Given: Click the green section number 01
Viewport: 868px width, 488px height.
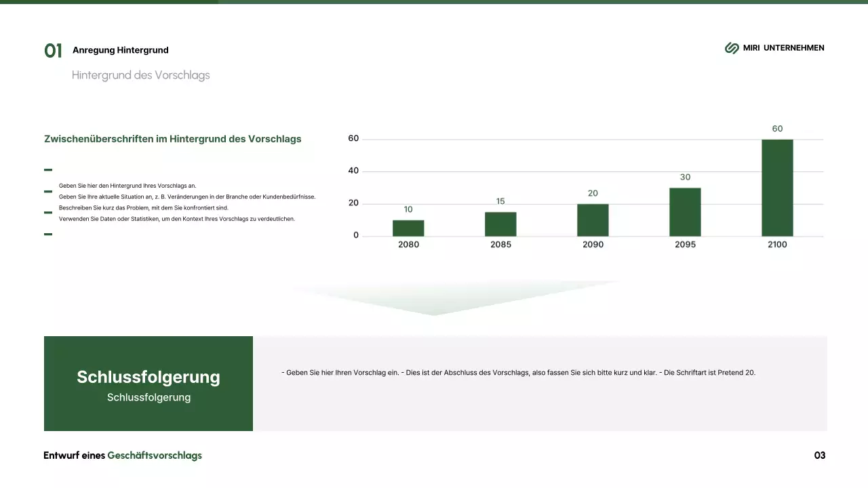Looking at the screenshot, I should pos(53,51).
